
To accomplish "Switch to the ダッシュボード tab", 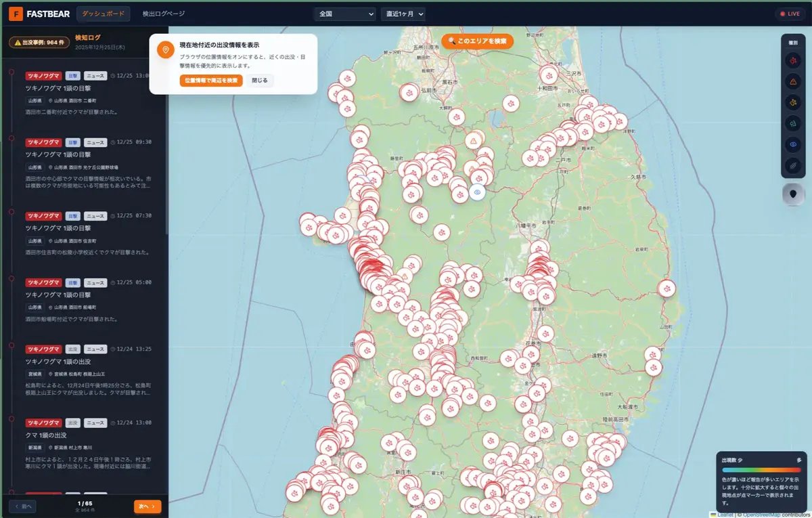I will coord(104,13).
